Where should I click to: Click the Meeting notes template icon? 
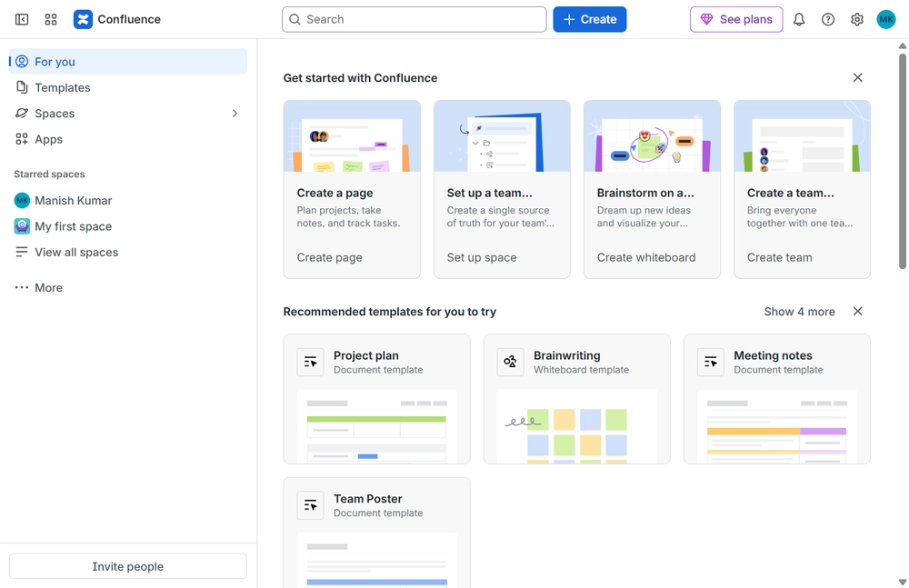pyautogui.click(x=710, y=362)
